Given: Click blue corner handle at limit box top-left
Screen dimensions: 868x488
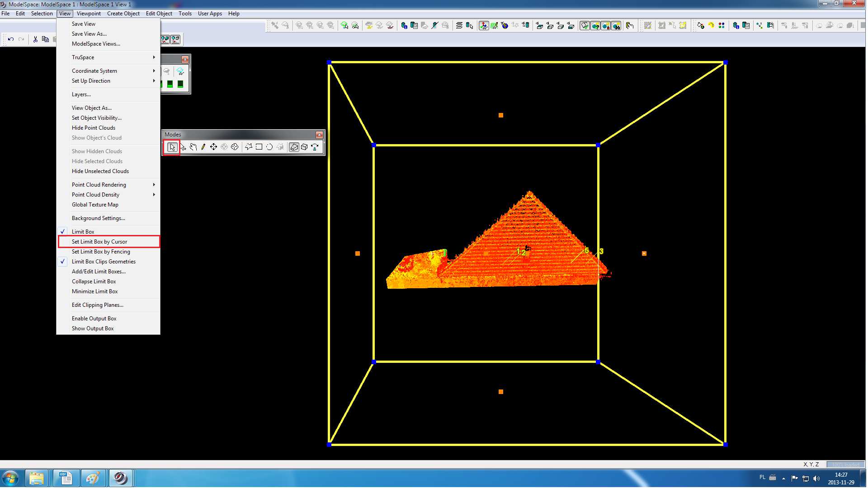Looking at the screenshot, I should click(x=329, y=62).
